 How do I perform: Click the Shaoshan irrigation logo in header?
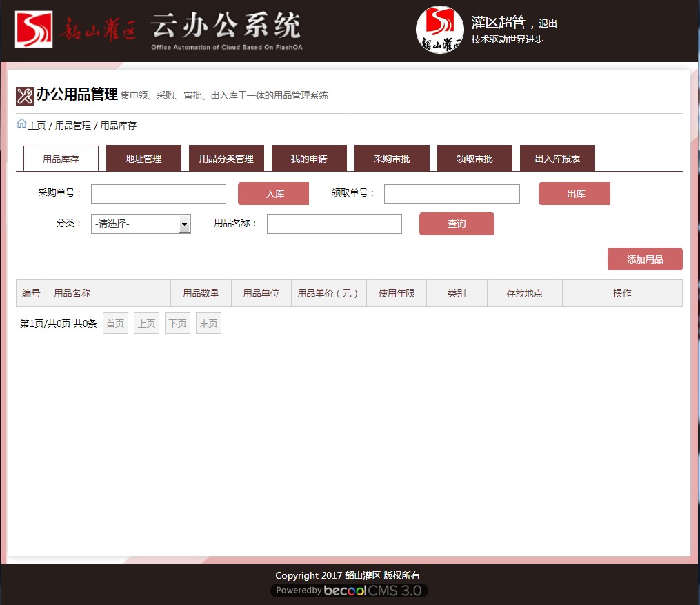[x=34, y=30]
